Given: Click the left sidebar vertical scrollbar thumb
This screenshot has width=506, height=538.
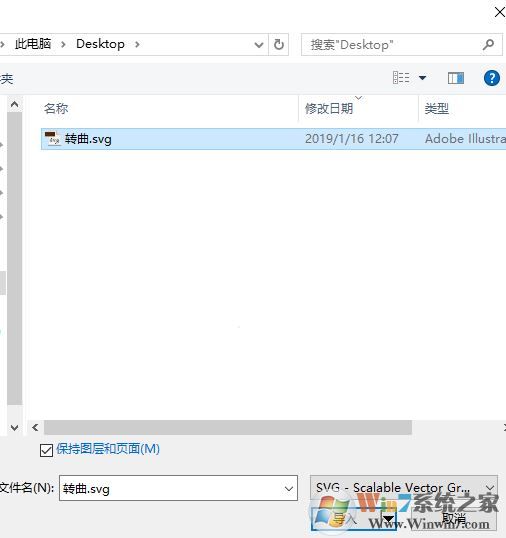Looking at the screenshot, I should coord(14,259).
